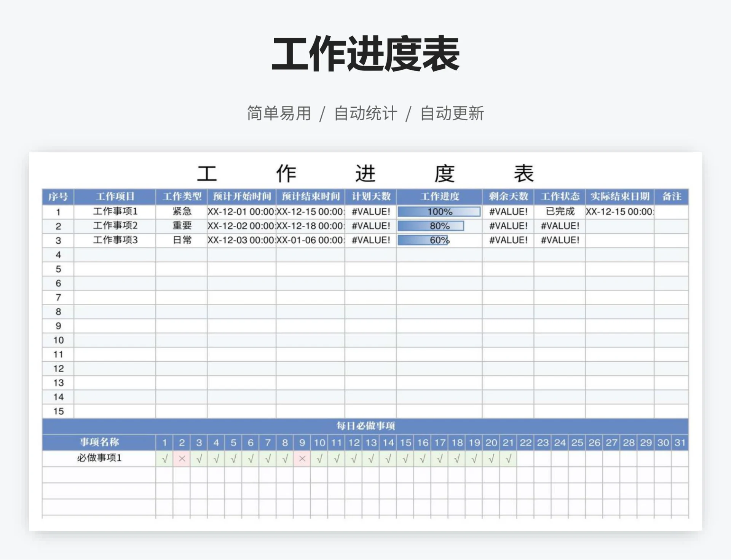Image resolution: width=731 pixels, height=560 pixels.
Task: Toggle the × mark on day 2
Action: pyautogui.click(x=182, y=459)
